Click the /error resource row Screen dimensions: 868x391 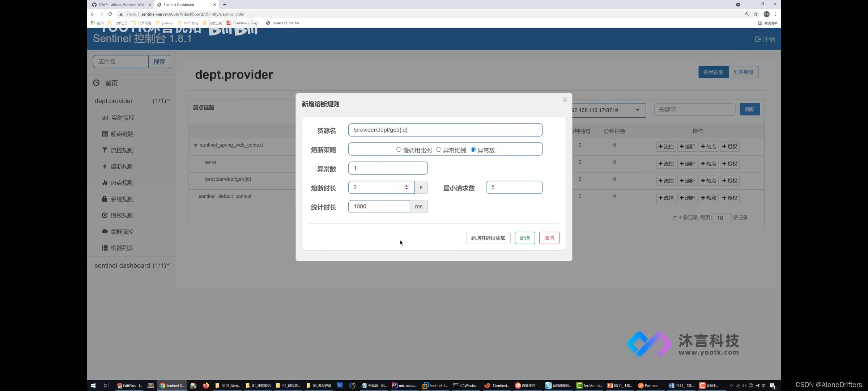coord(210,162)
